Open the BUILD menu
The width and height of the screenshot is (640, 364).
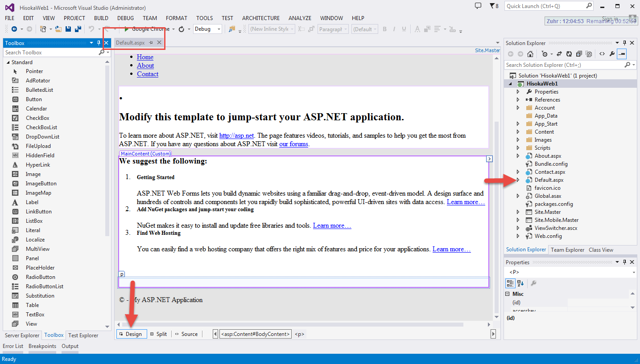101,18
